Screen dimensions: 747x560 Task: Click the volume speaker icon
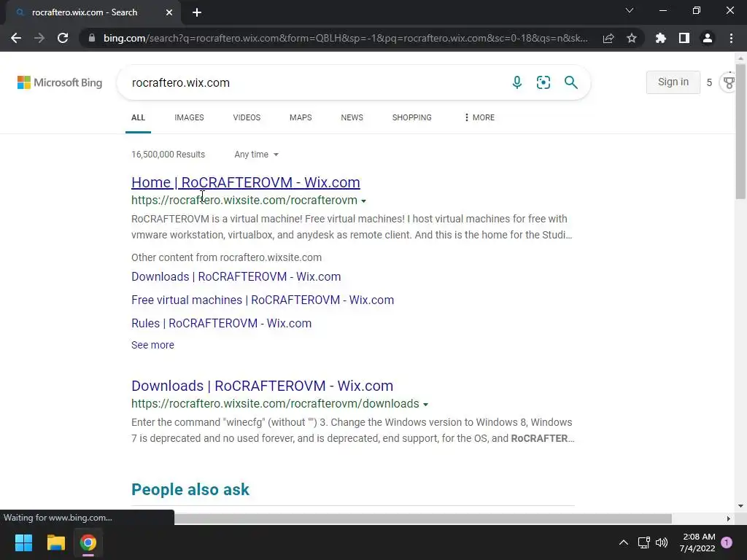tap(662, 542)
